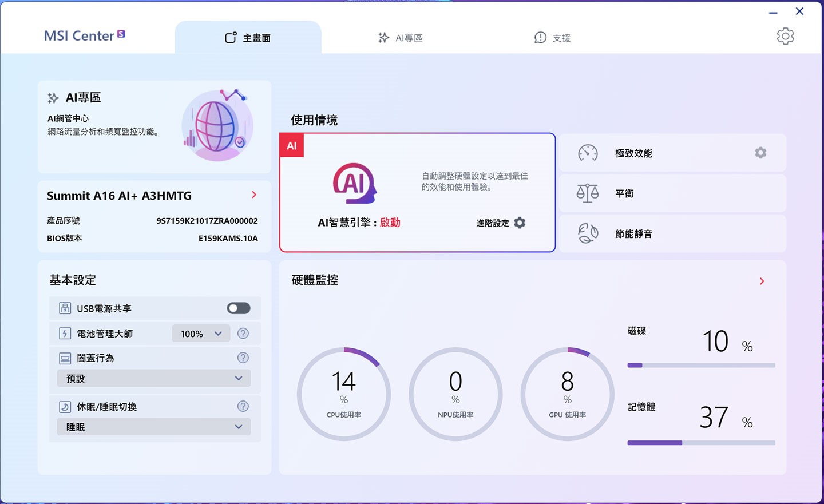Click the 主畫面 tab icon
This screenshot has height=504, width=824.
[x=231, y=38]
